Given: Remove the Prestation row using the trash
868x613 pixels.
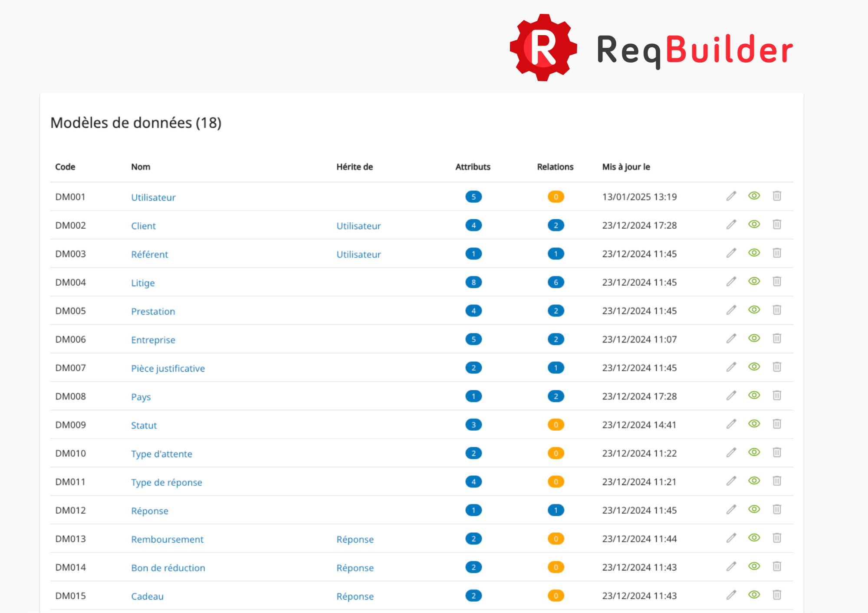Looking at the screenshot, I should tap(777, 310).
